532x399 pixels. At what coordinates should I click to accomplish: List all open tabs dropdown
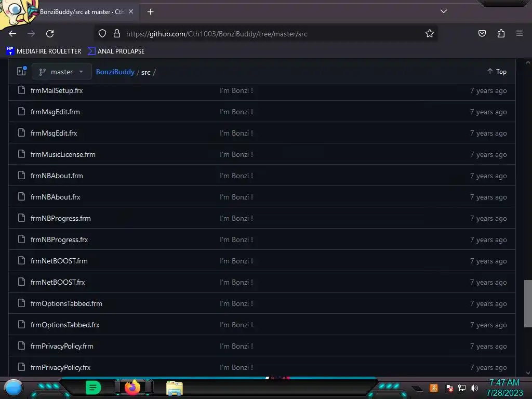[444, 11]
